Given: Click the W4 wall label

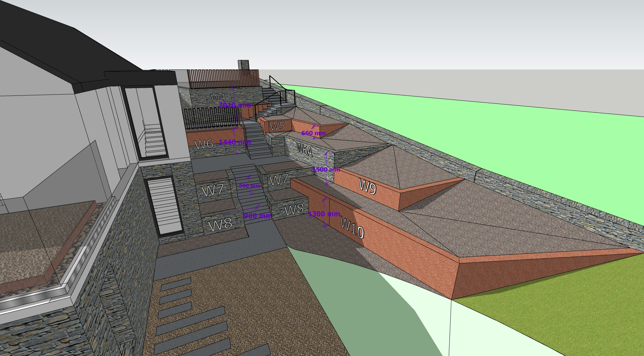Looking at the screenshot, I should coord(218,97).
